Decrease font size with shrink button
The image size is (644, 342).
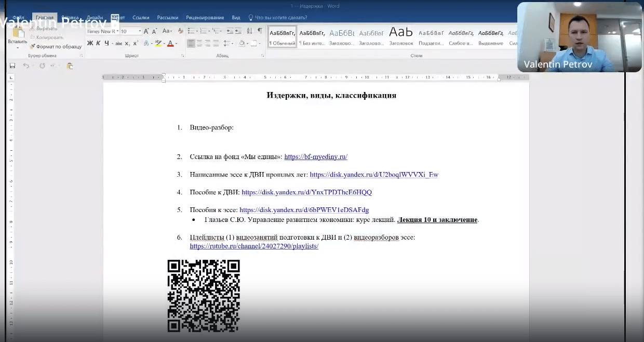click(154, 31)
